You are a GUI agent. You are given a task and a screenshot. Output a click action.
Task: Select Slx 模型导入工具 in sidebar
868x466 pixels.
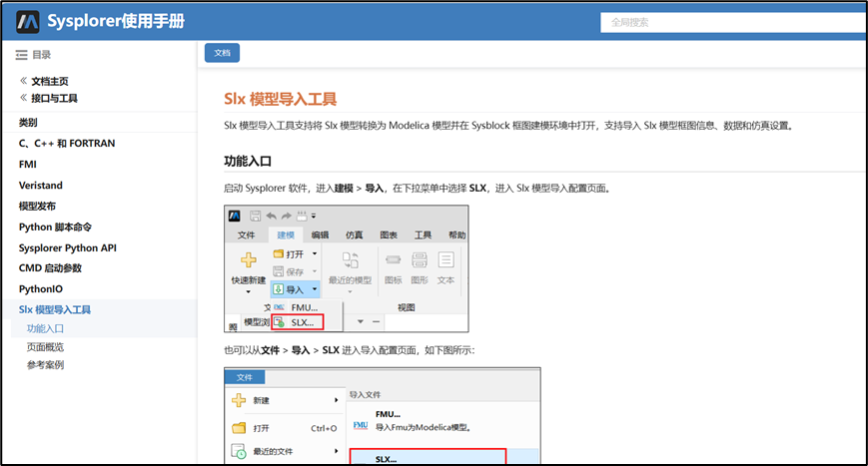(x=55, y=309)
